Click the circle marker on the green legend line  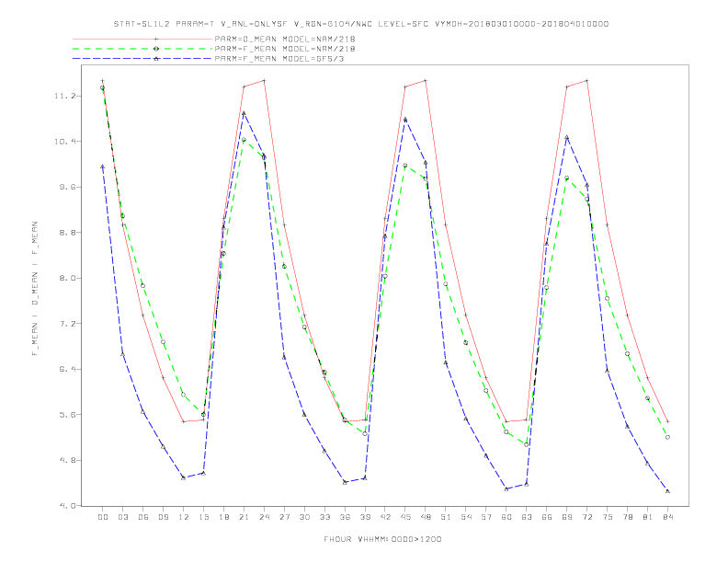[156, 49]
